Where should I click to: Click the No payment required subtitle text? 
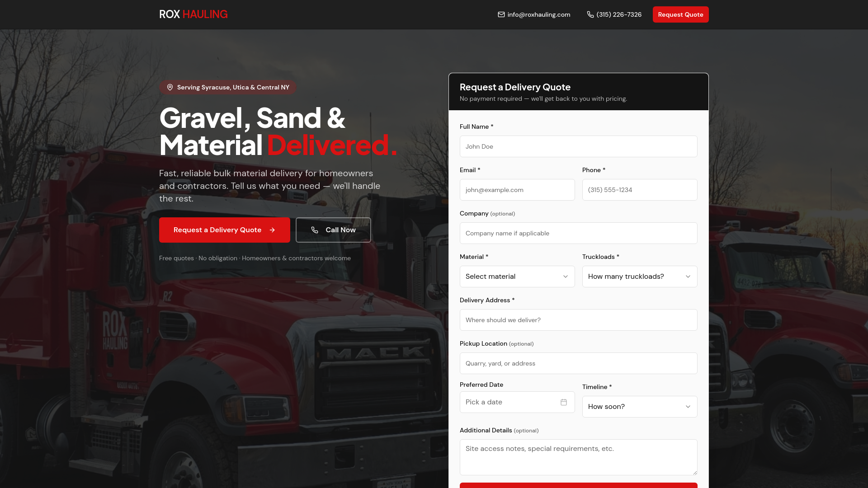point(543,99)
